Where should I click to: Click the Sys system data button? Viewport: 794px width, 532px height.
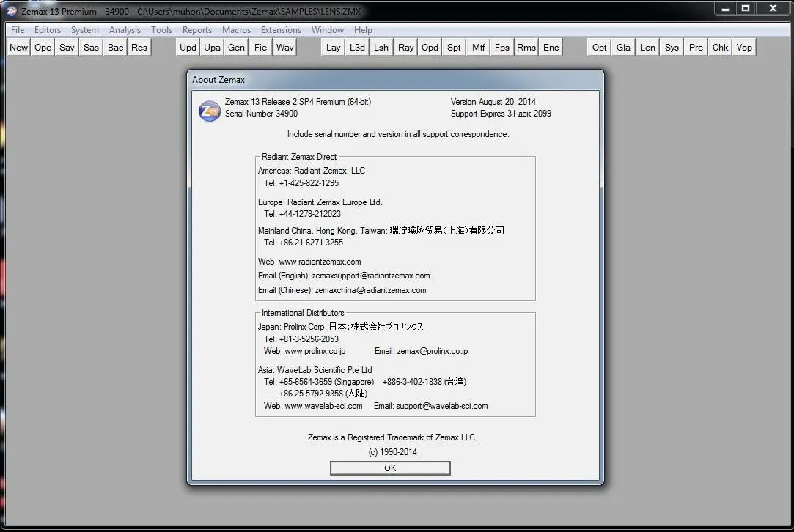[x=672, y=48]
